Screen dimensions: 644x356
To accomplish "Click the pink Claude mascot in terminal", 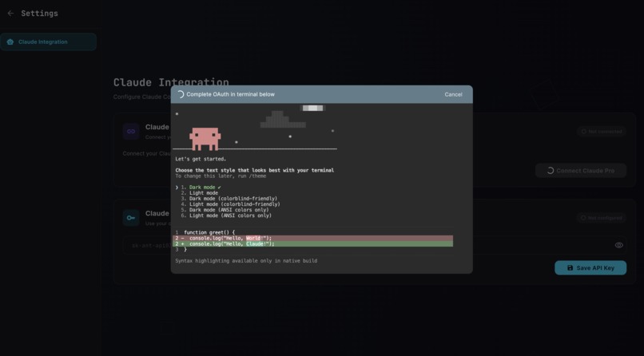I will tap(205, 139).
